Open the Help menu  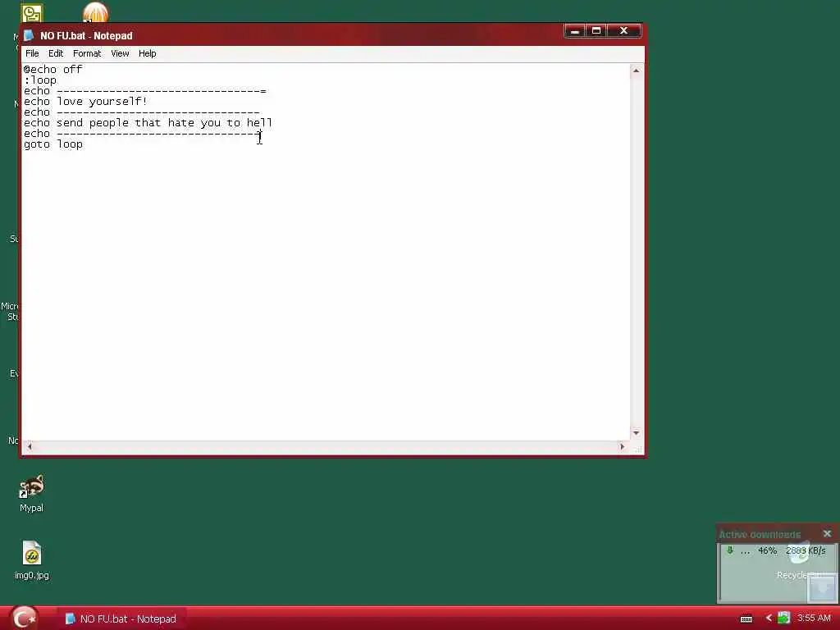tap(148, 53)
